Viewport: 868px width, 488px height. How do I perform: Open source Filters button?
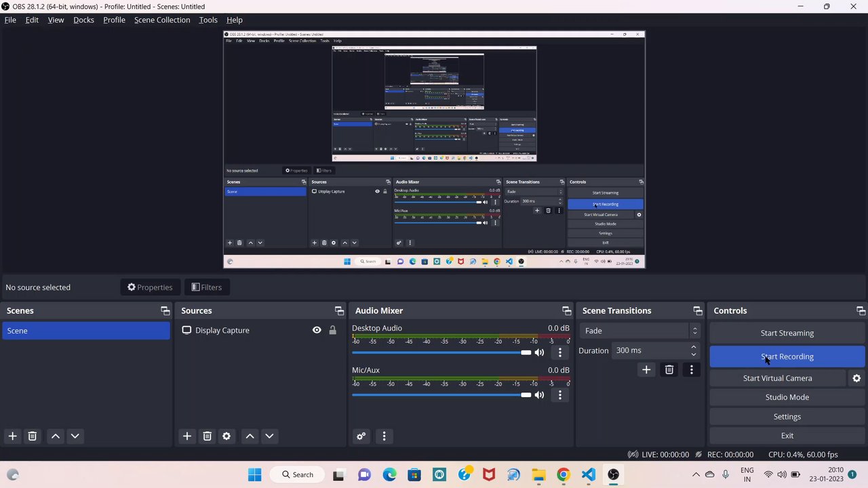207,287
